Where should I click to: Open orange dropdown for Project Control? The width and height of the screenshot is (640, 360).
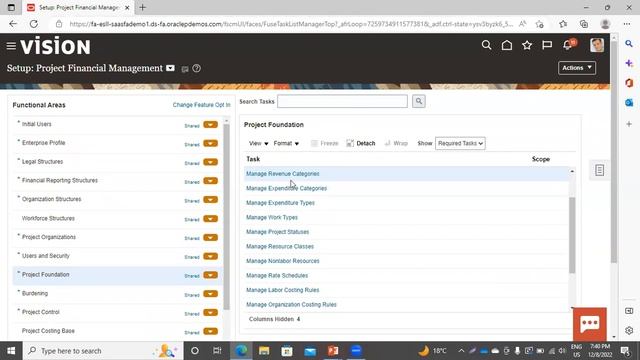(x=211, y=313)
